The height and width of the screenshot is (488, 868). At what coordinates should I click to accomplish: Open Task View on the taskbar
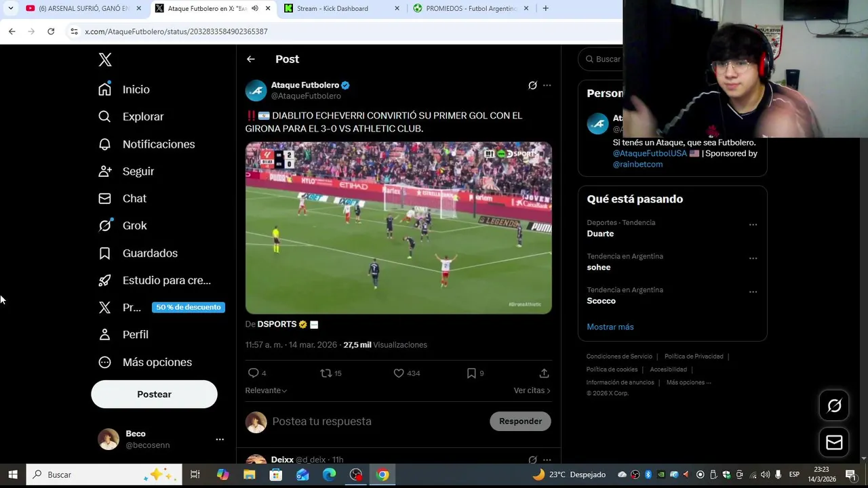(195, 474)
